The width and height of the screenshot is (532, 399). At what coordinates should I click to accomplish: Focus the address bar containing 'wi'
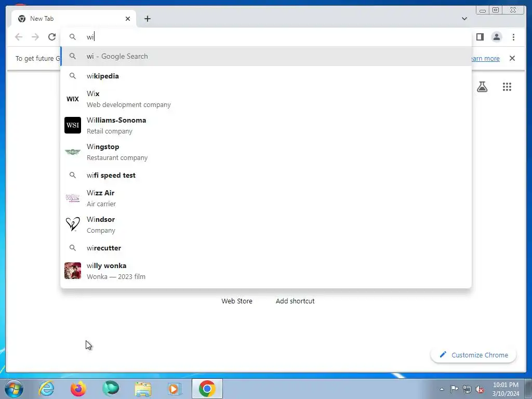pyautogui.click(x=266, y=37)
